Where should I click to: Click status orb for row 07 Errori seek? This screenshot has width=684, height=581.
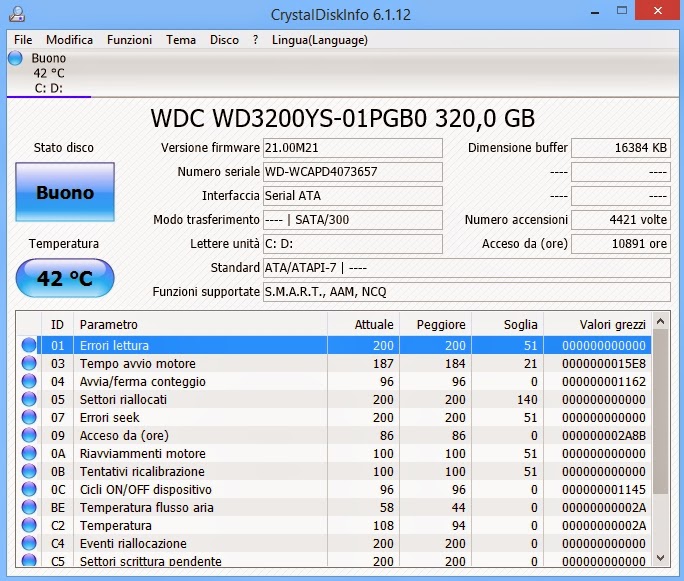pos(29,417)
